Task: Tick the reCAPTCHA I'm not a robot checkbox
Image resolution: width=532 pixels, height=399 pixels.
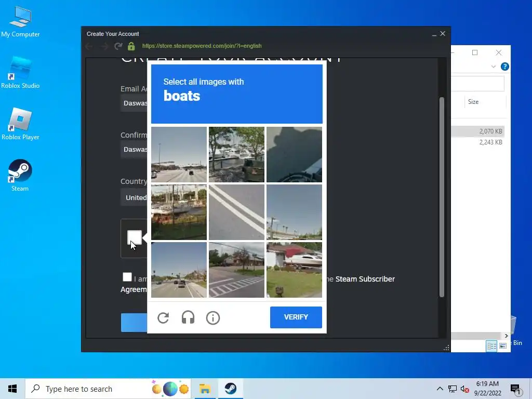Action: 135,237
